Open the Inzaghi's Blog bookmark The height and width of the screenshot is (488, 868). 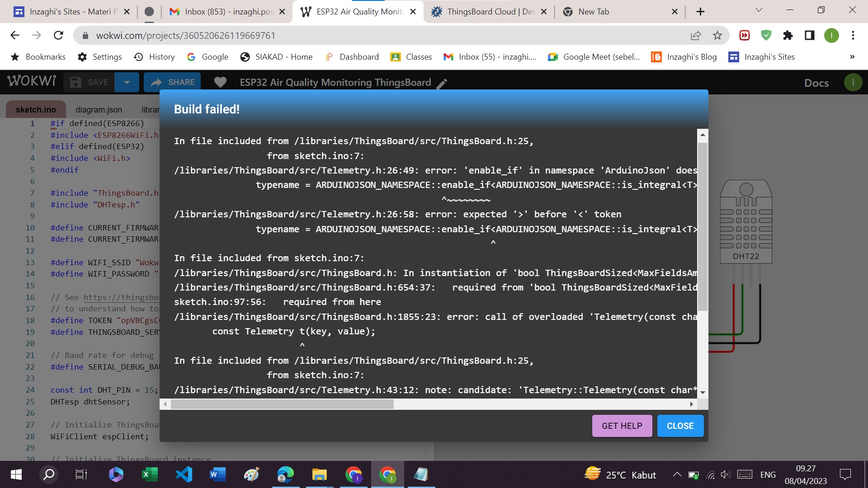pos(684,57)
